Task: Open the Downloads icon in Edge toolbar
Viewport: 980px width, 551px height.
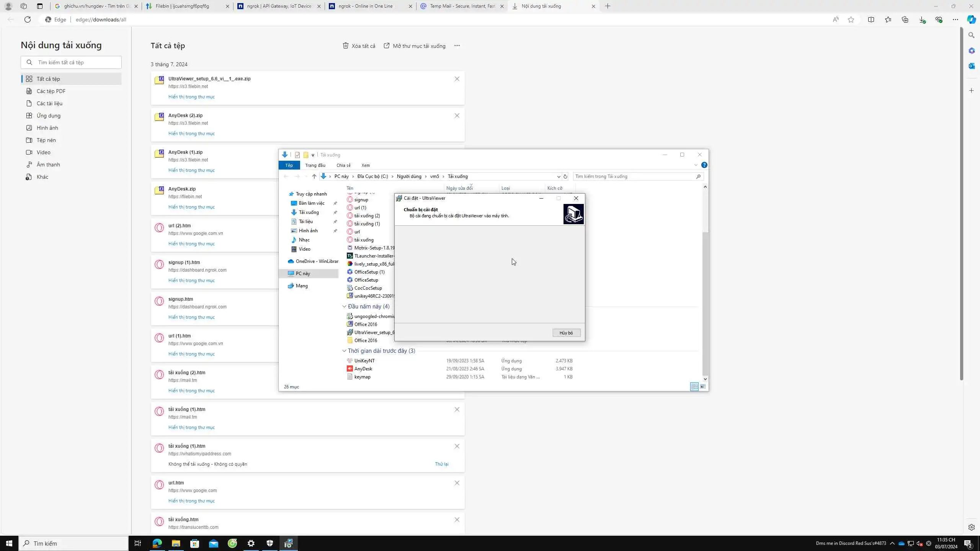Action: coord(922,20)
